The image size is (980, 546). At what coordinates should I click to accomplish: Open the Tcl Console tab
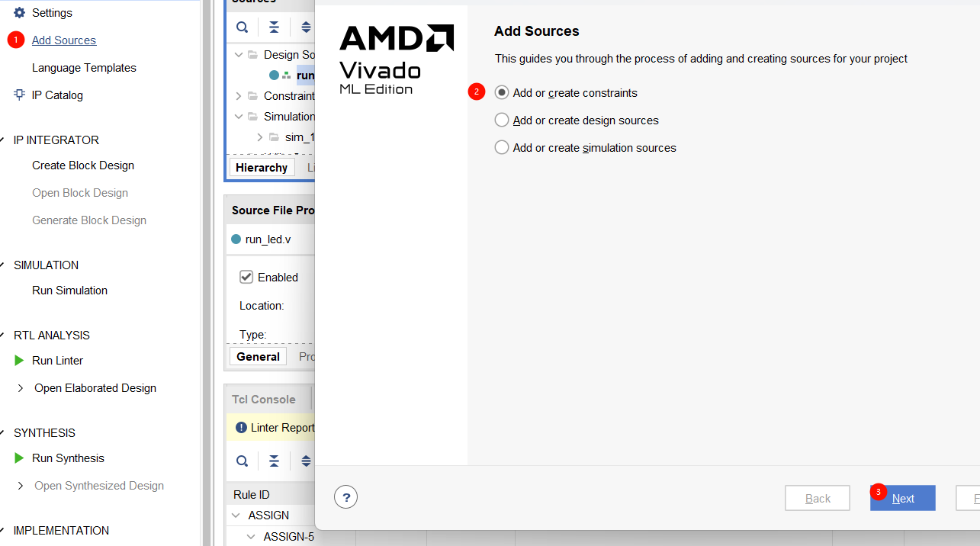pyautogui.click(x=264, y=400)
